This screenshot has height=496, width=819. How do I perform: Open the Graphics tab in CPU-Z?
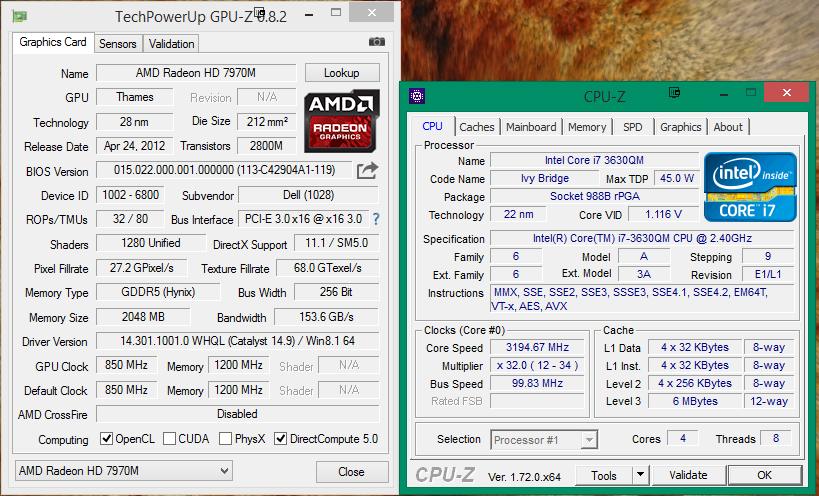680,127
